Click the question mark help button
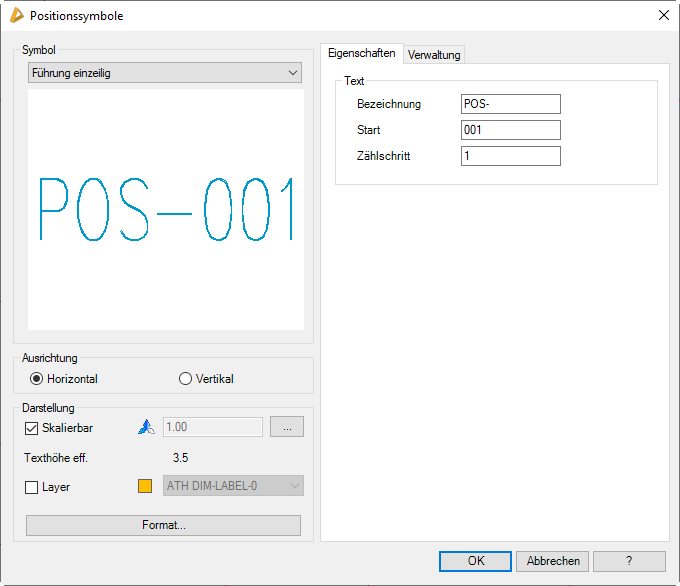This screenshot has height=586, width=680. point(629,561)
